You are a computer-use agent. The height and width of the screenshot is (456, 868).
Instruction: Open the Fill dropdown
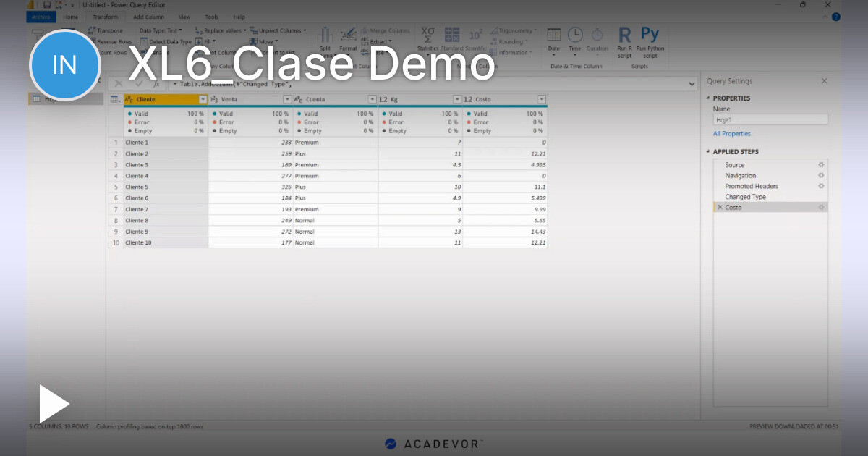click(205, 41)
